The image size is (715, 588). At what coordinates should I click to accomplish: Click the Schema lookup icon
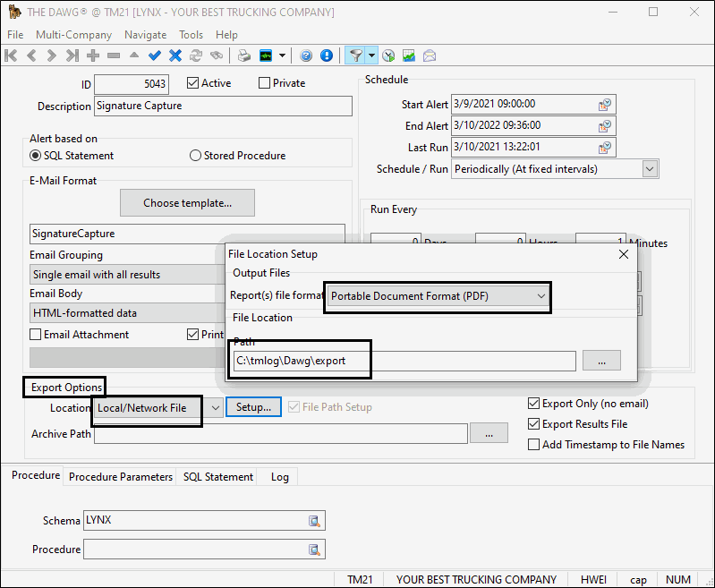tap(314, 521)
